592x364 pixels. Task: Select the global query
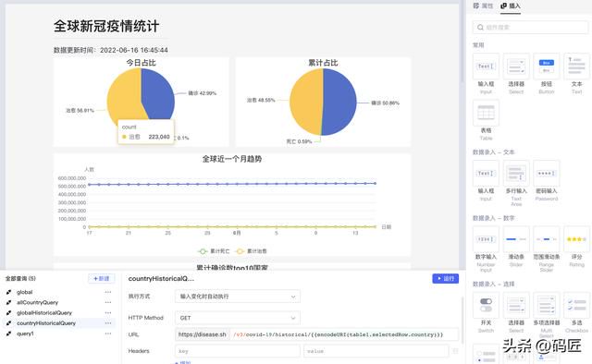point(25,292)
